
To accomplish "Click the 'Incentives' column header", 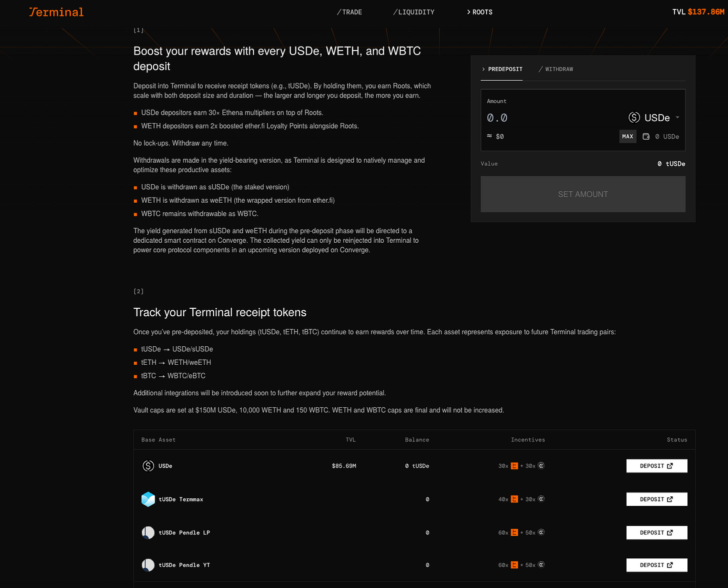I will click(528, 440).
